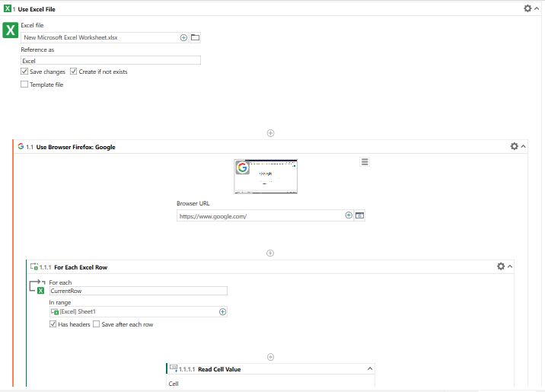Click the Reference as input field
This screenshot has width=545, height=392.
coord(110,60)
